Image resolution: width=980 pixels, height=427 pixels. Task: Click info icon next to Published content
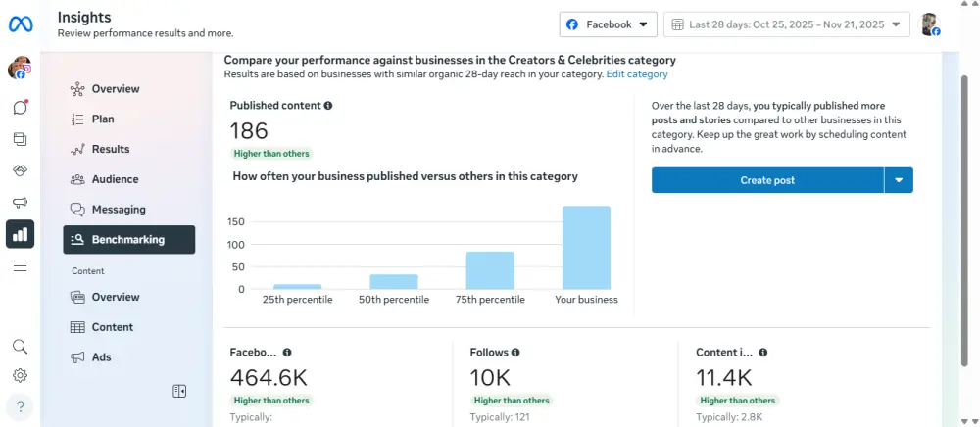328,106
